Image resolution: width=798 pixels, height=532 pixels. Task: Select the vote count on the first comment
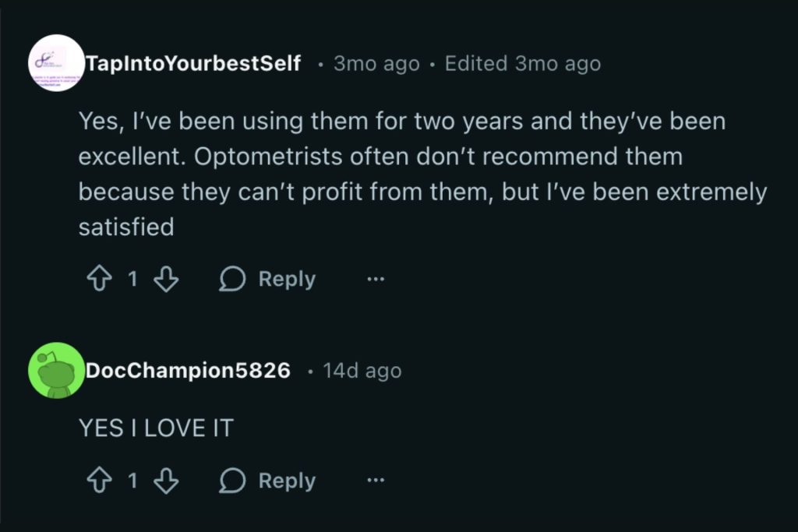coord(132,278)
